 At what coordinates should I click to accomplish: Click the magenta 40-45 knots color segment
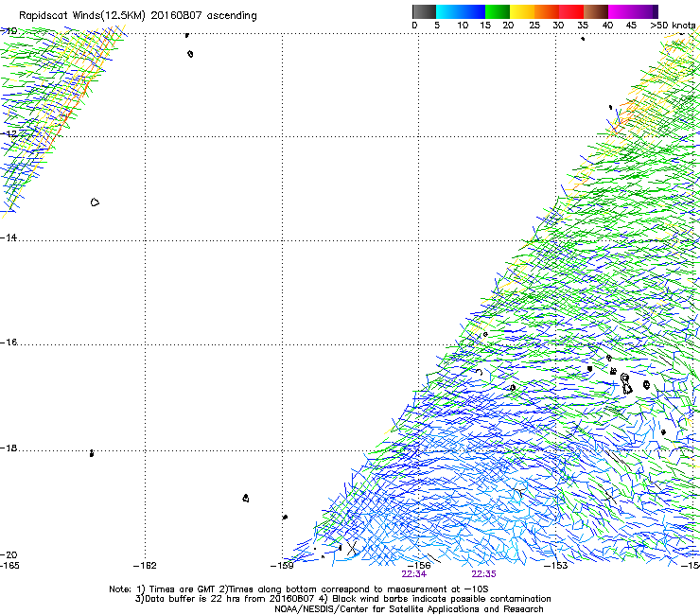point(621,11)
